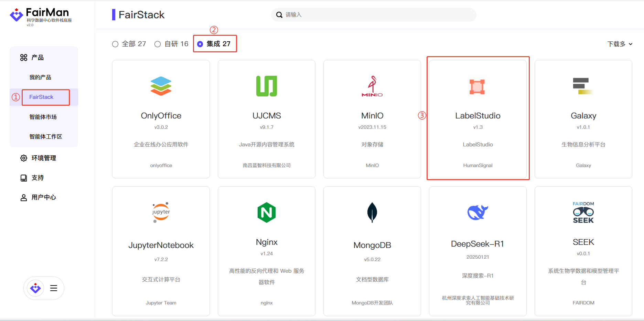The image size is (644, 321).
Task: Open the MinIO flamingo logo
Action: [x=372, y=86]
